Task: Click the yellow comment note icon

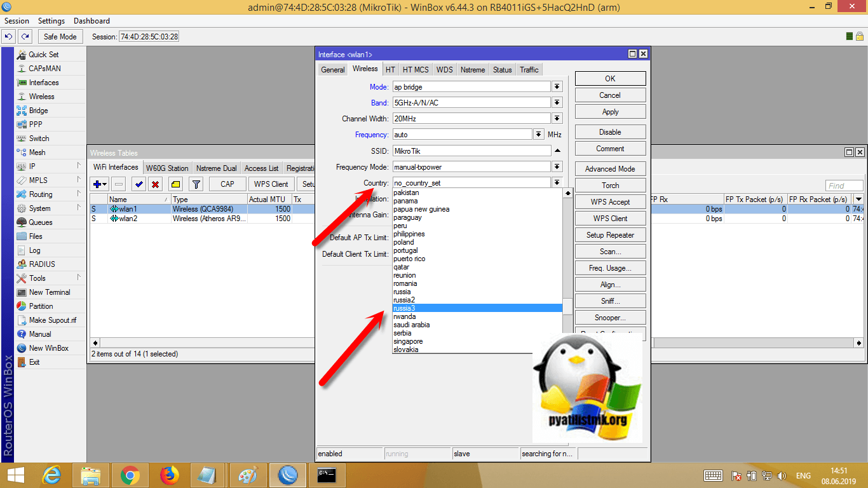Action: tap(176, 184)
